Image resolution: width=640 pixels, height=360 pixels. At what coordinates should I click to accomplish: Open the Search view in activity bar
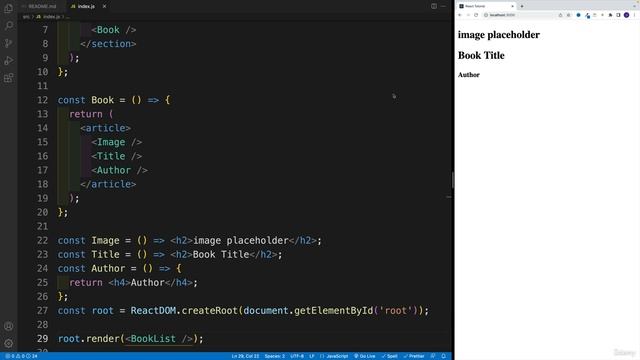9,26
